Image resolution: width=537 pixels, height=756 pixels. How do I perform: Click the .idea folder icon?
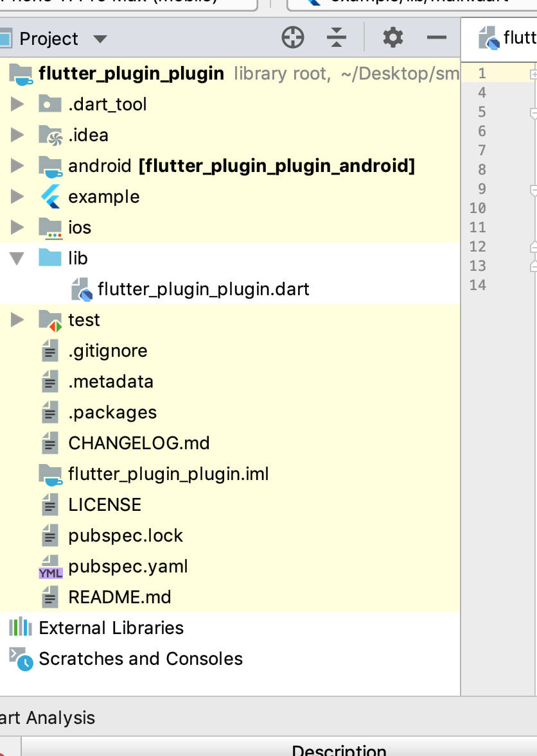[x=50, y=135]
